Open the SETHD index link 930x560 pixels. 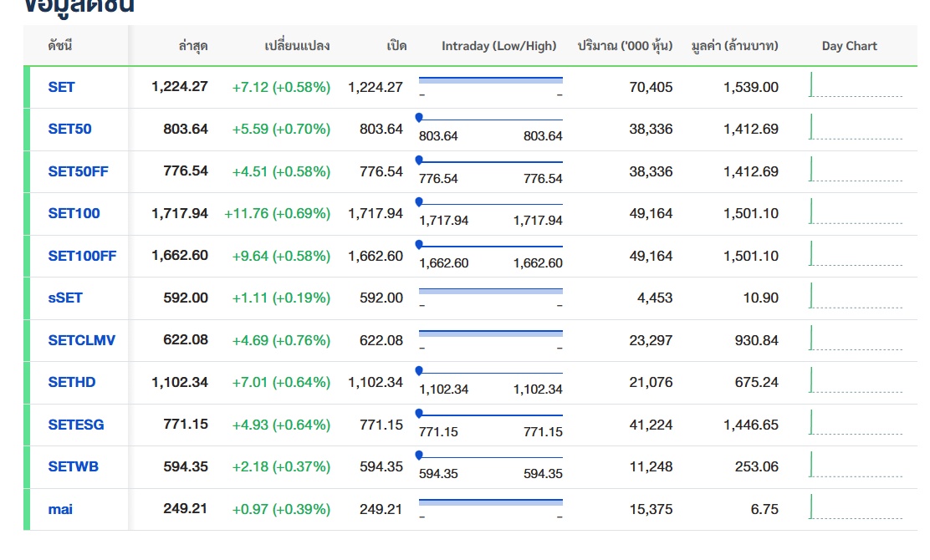[x=71, y=382]
